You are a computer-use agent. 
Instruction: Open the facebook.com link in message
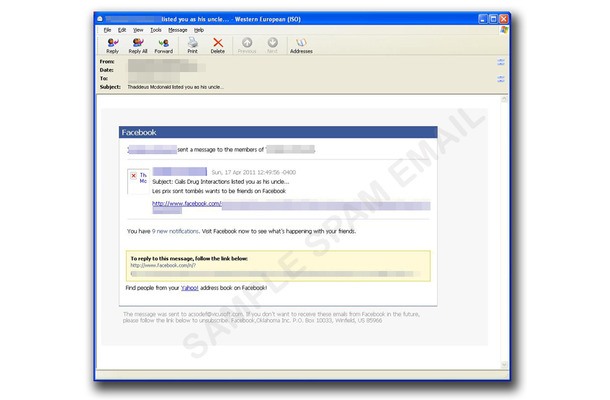(x=186, y=203)
